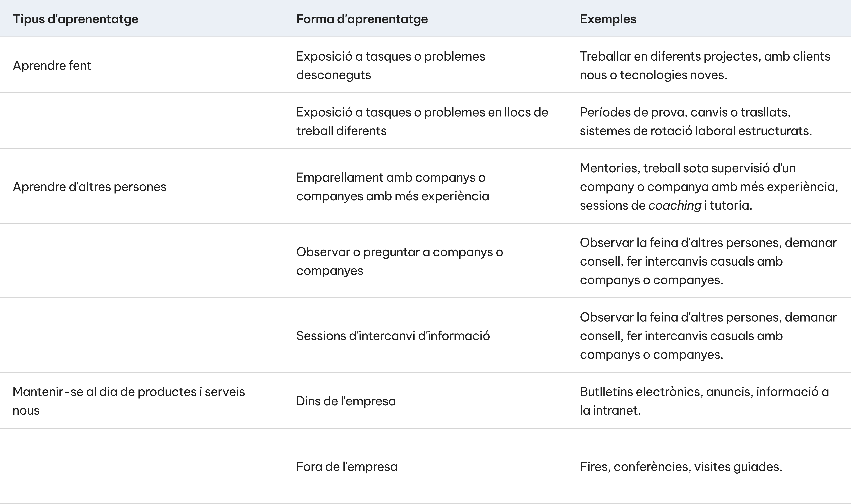Click 'Exposició a tasques o problemes desconeguts' cell
851x504 pixels.
coord(391,66)
